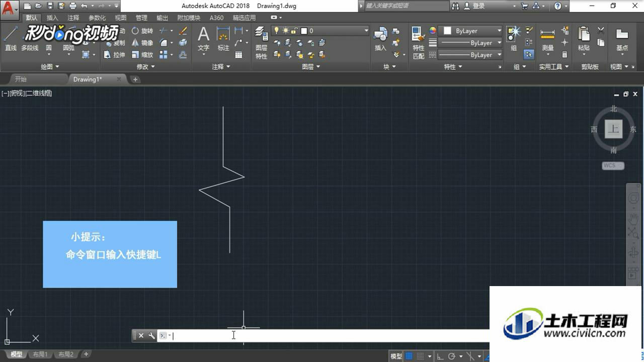
Task: Click the Text (文字) tool
Action: (x=203, y=39)
